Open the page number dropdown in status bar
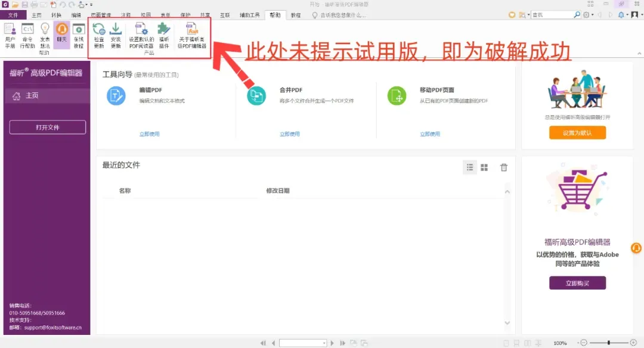644x348 pixels. (x=324, y=343)
